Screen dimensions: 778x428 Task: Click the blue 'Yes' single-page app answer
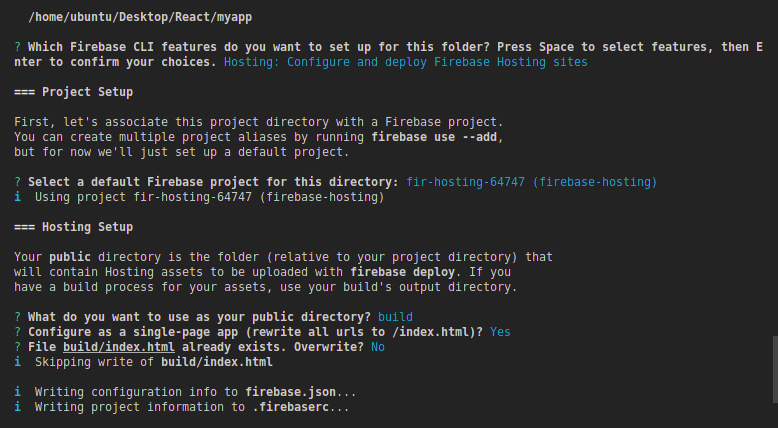point(500,332)
